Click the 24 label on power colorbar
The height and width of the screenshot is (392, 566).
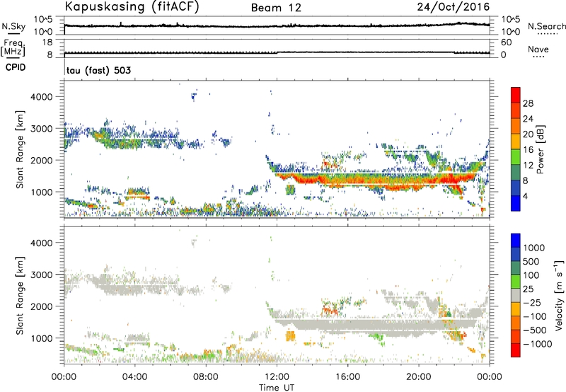tap(528, 119)
